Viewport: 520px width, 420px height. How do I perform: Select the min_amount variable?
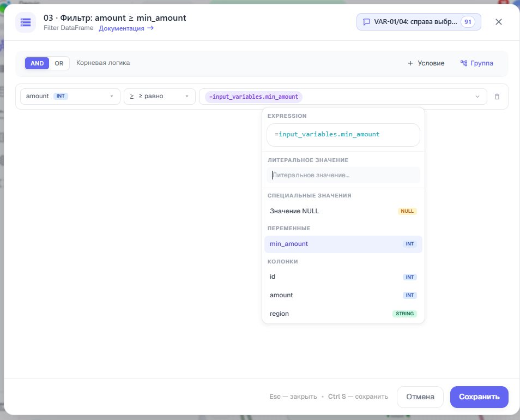[x=343, y=244]
